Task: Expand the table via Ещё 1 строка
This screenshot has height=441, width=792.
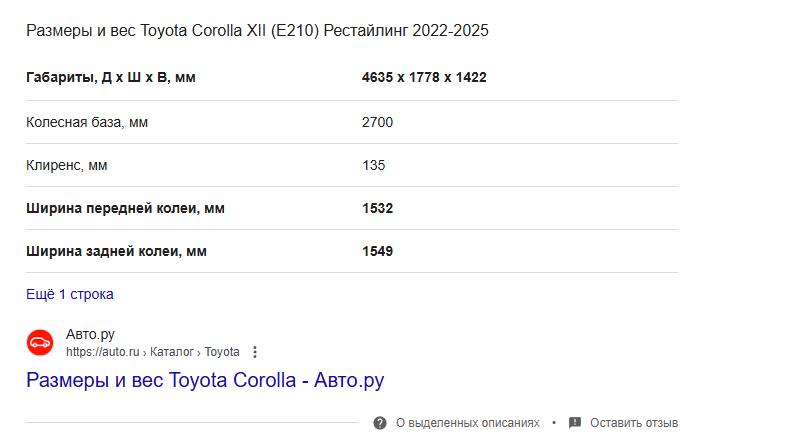Action: [70, 294]
